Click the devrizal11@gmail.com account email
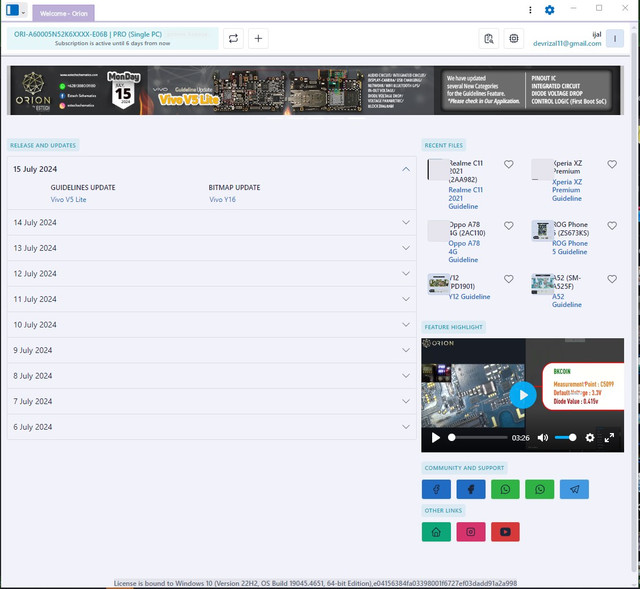The height and width of the screenshot is (589, 640). point(567,43)
